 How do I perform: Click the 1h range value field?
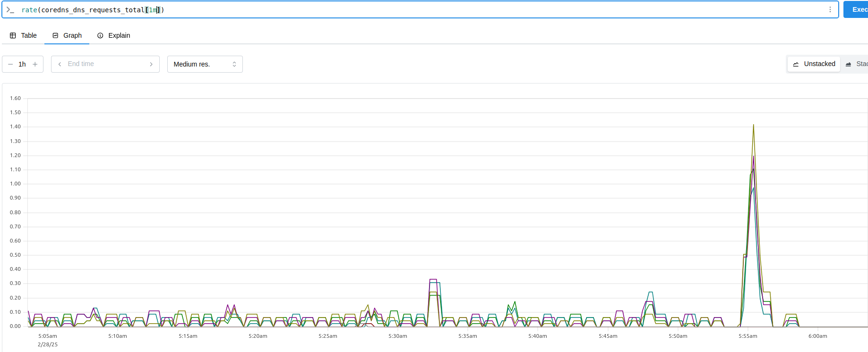[x=22, y=64]
